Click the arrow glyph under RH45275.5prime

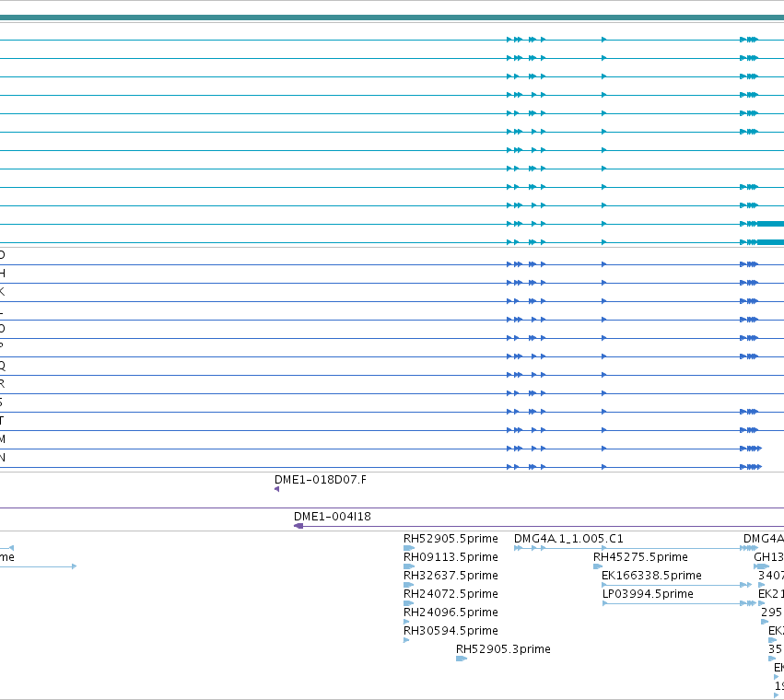(598, 566)
